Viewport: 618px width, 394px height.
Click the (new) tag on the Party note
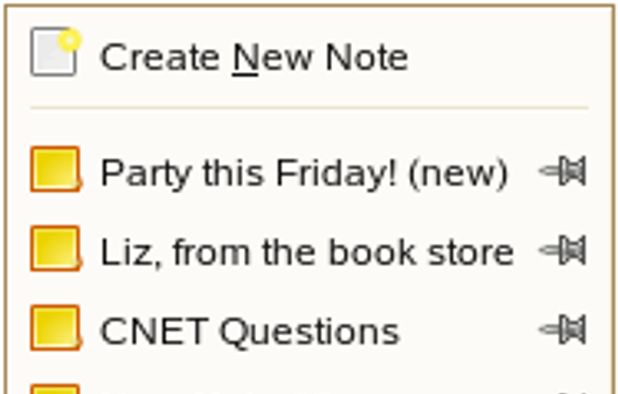(x=458, y=173)
